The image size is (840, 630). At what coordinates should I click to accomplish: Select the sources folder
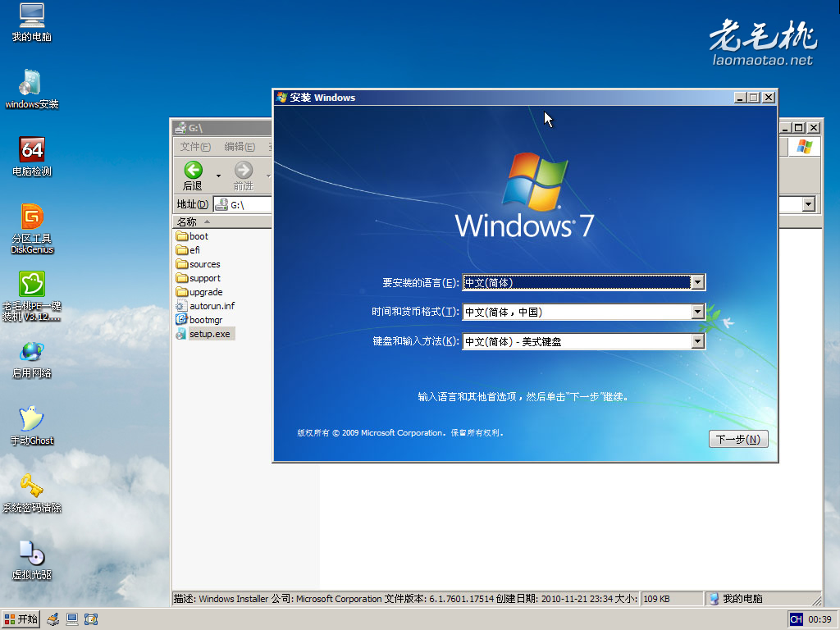pyautogui.click(x=198, y=264)
